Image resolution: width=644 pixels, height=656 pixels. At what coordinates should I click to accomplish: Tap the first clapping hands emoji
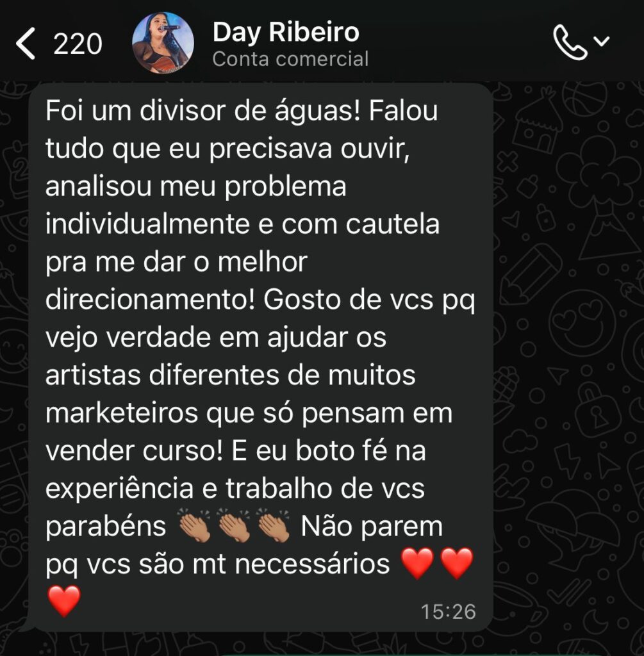click(195, 525)
